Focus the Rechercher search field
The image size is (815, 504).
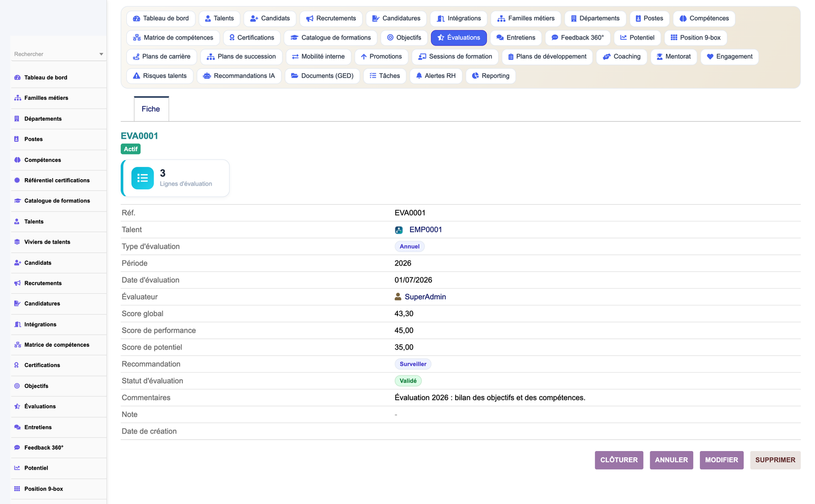(55, 54)
